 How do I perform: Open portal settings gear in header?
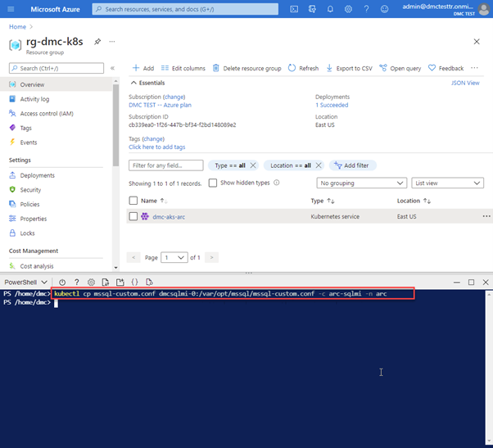click(348, 9)
